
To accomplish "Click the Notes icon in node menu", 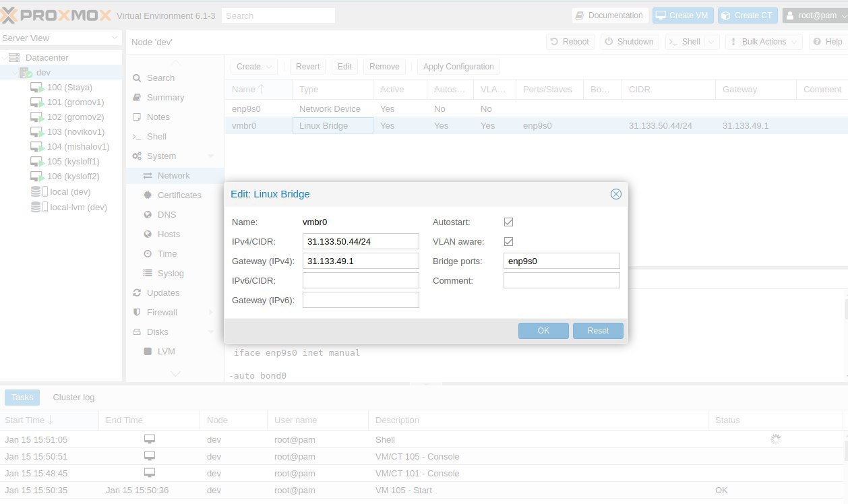I will coord(137,117).
